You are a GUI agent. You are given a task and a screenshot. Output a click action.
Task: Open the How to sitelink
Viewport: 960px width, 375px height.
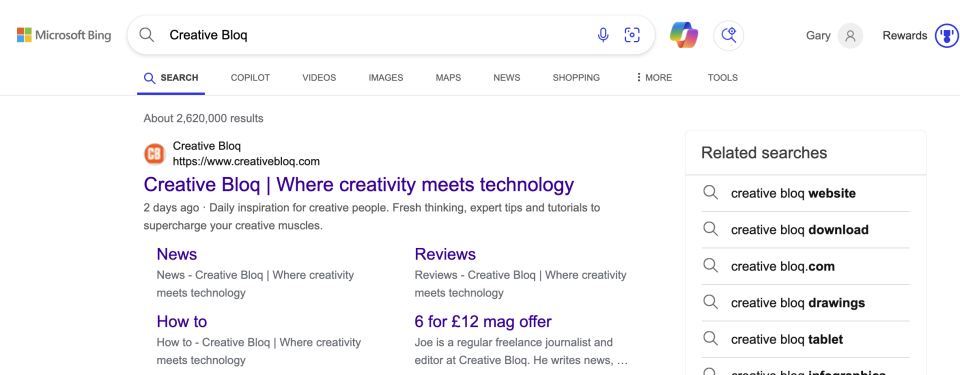[182, 321]
